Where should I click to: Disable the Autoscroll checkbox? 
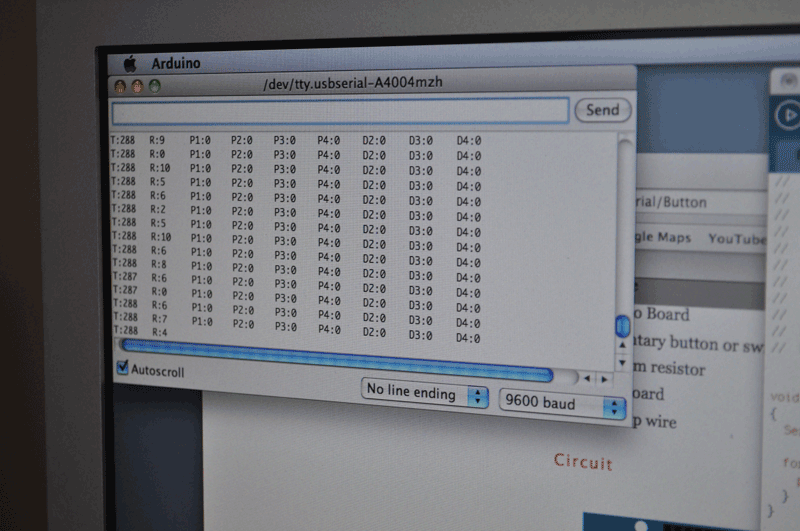tap(122, 367)
